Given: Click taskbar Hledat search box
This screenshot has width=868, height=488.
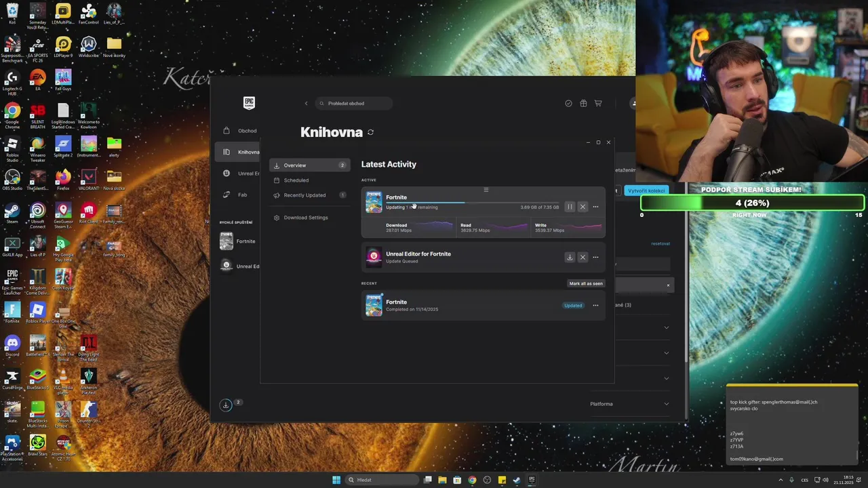Looking at the screenshot, I should coord(382,480).
